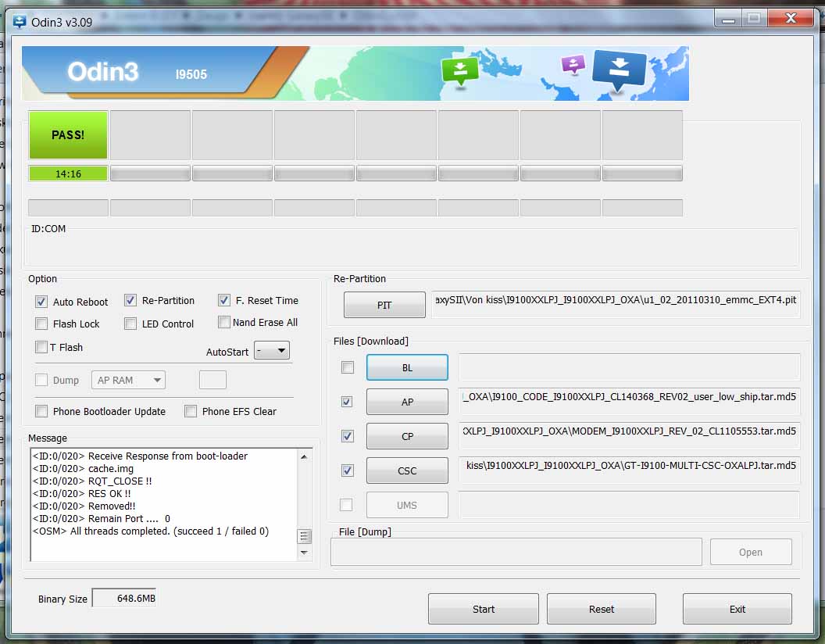Click the AP file select button
This screenshot has width=825, height=644.
tap(407, 402)
